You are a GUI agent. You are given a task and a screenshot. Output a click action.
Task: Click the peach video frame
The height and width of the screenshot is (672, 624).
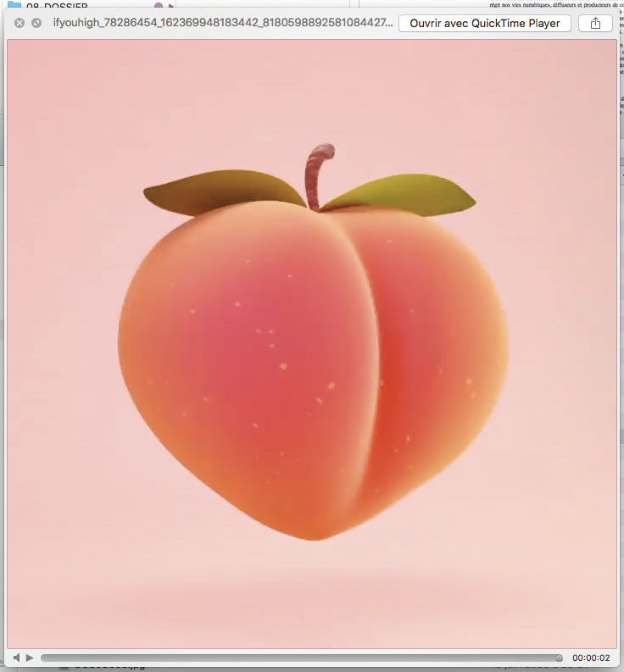(312, 344)
